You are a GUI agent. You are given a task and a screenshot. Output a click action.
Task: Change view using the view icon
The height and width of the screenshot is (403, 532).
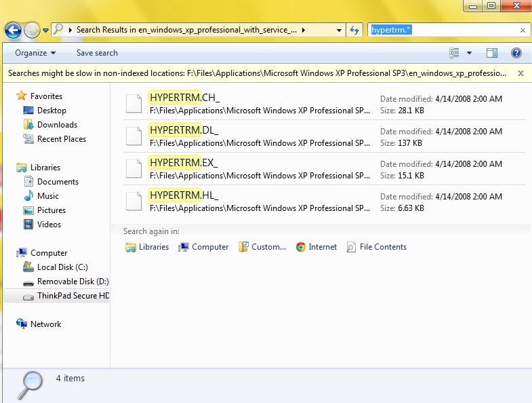pyautogui.click(x=454, y=53)
